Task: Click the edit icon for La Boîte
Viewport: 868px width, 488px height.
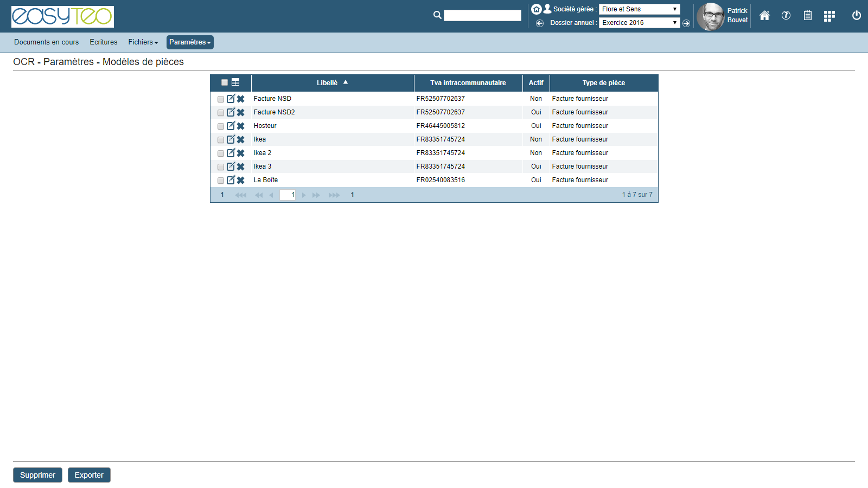Action: coord(231,180)
